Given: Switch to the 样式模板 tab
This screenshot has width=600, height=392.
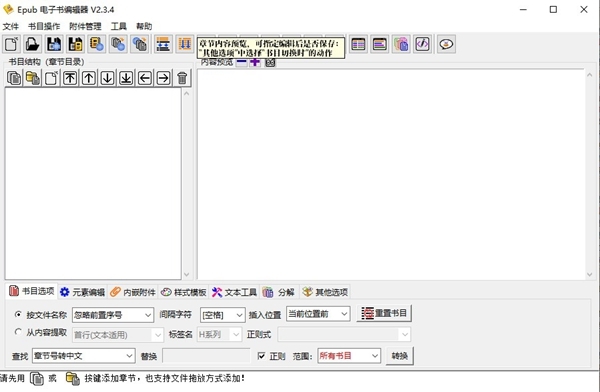Looking at the screenshot, I should coord(184,292).
